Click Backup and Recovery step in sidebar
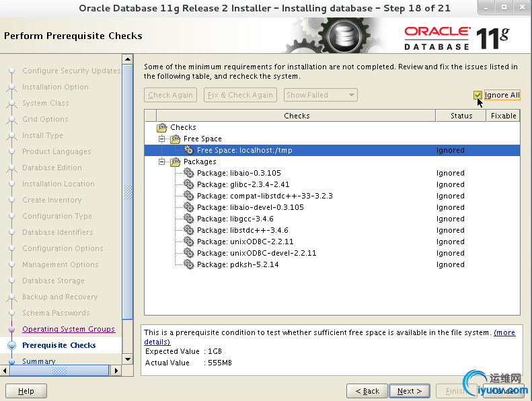The width and height of the screenshot is (532, 401). [x=60, y=297]
